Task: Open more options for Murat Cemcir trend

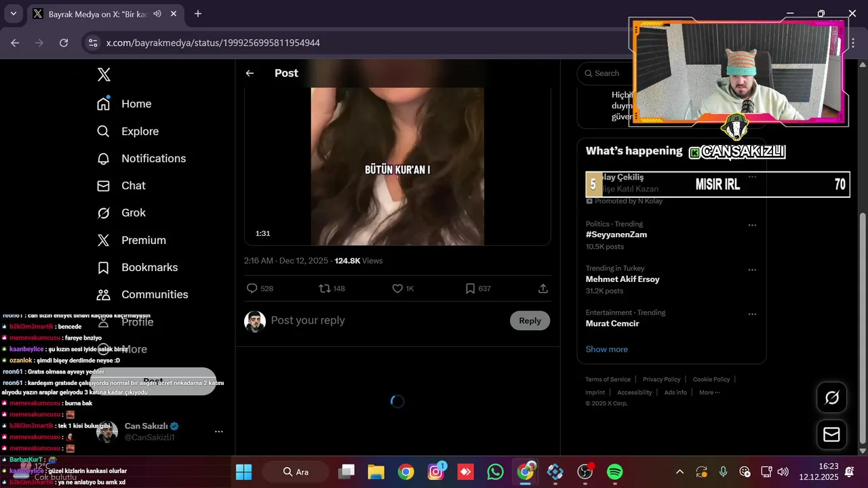Action: tap(752, 314)
